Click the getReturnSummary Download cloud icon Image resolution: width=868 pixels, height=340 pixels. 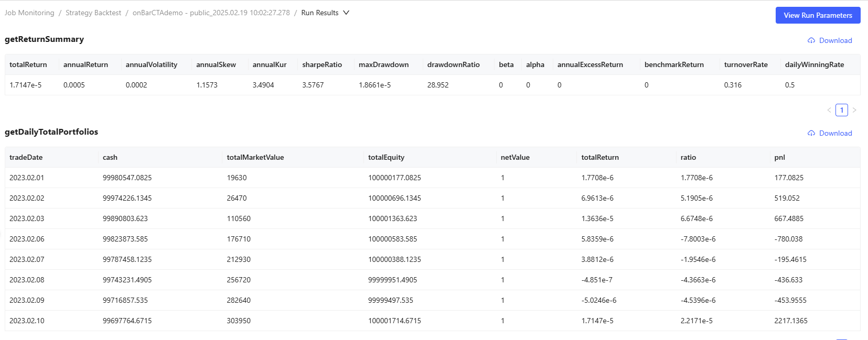pos(811,40)
